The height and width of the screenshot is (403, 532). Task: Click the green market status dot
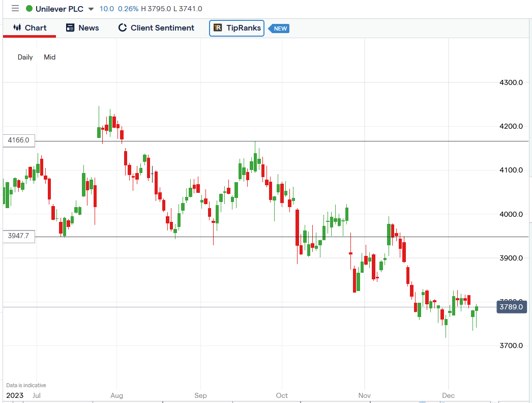point(29,9)
